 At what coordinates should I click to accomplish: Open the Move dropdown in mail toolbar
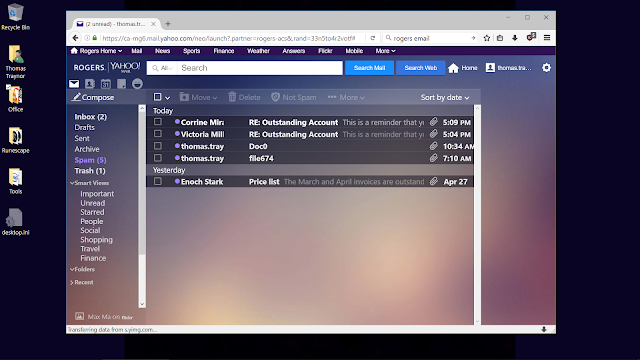tap(198, 97)
